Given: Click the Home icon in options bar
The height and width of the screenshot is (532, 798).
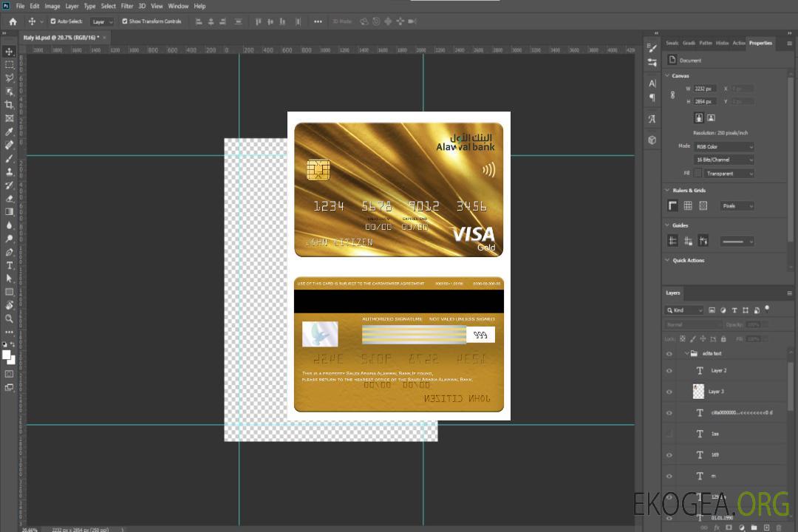Looking at the screenshot, I should [13, 21].
